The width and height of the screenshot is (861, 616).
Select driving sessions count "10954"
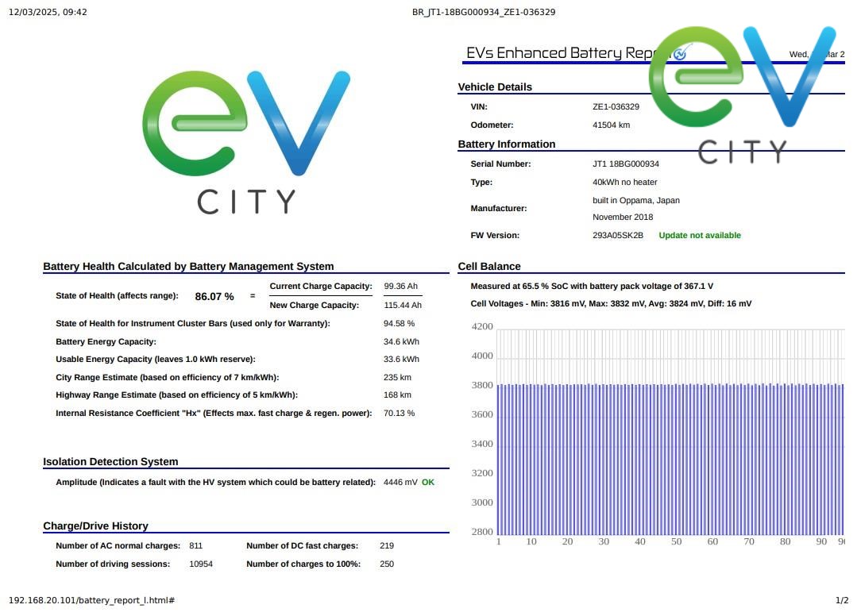point(201,564)
